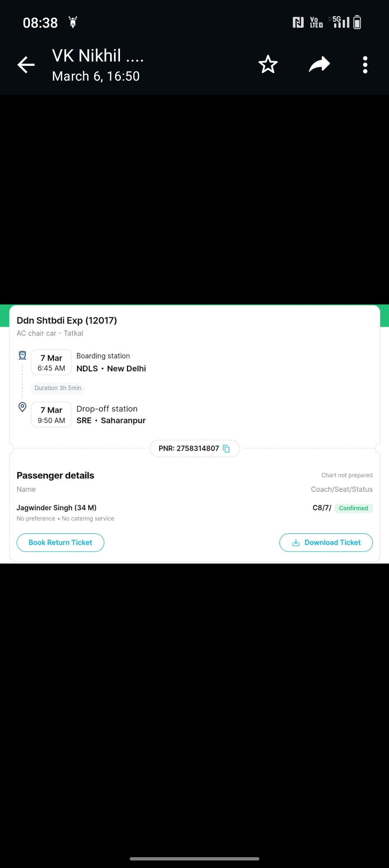Tap the Duration 3h 5min chip
Image resolution: width=389 pixels, height=868 pixels.
click(58, 388)
